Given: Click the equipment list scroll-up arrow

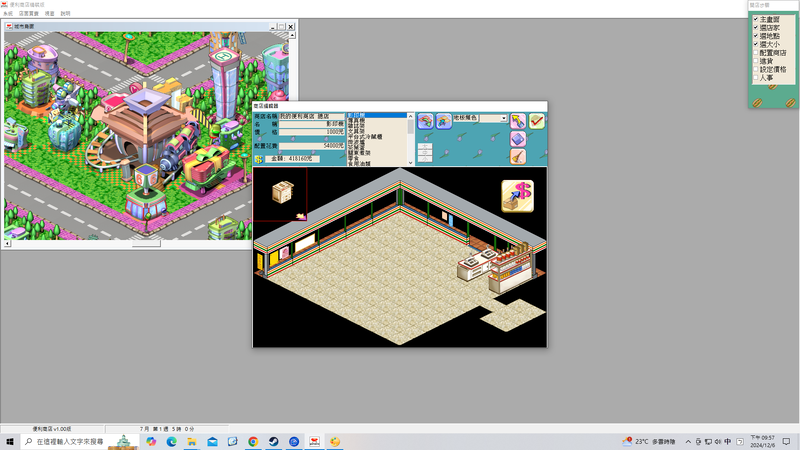Looking at the screenshot, I should [410, 116].
